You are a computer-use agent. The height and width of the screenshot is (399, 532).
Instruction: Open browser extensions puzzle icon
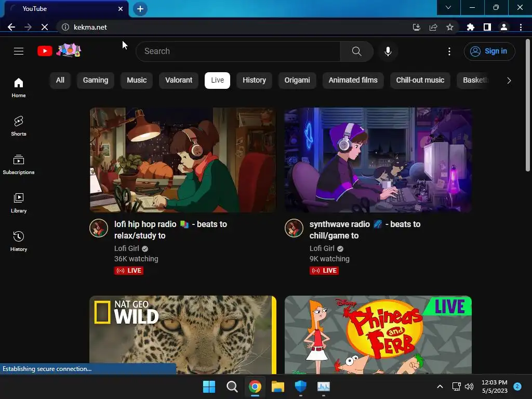(471, 27)
